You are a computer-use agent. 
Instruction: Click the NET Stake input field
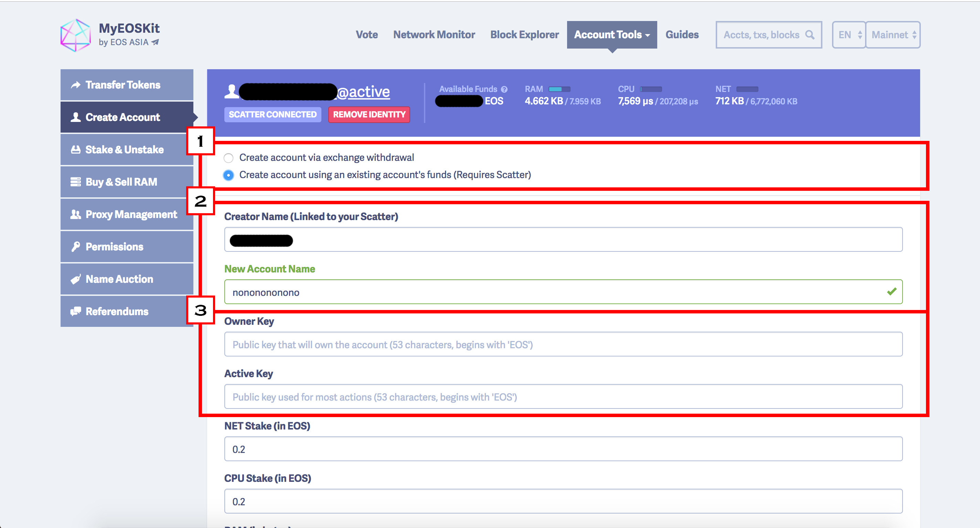point(563,449)
